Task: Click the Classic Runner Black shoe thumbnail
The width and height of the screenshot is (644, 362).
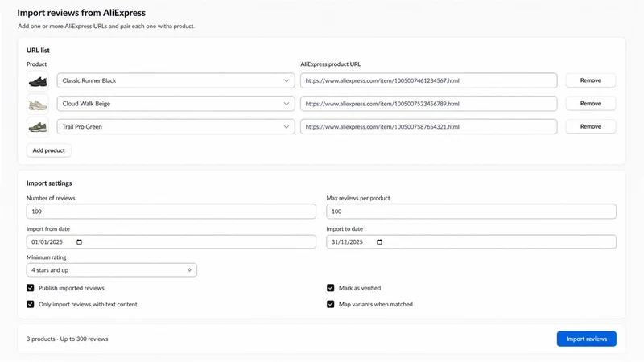Action: click(x=38, y=81)
